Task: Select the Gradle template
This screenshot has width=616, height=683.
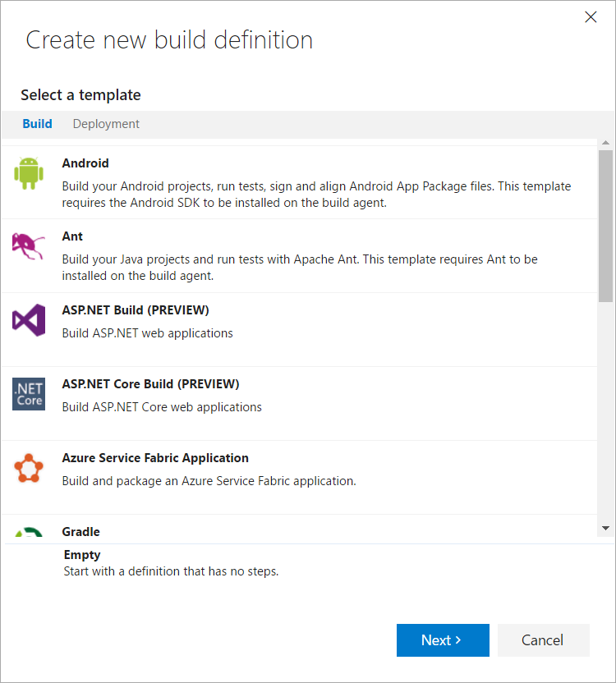Action: (81, 531)
